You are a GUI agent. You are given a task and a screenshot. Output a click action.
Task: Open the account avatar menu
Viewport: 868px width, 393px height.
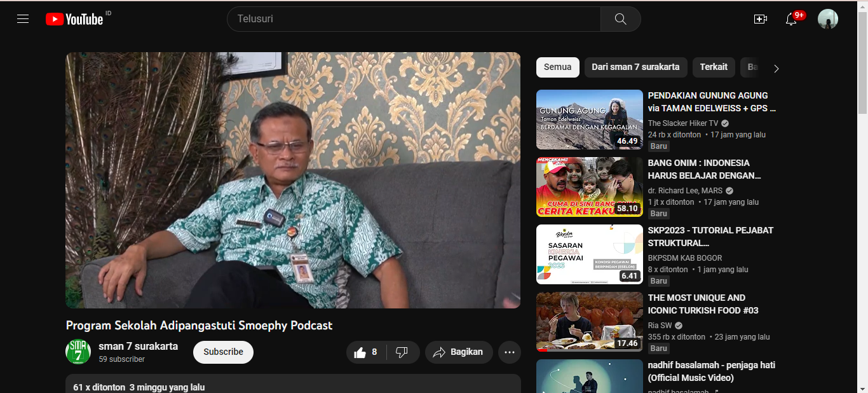pos(828,19)
